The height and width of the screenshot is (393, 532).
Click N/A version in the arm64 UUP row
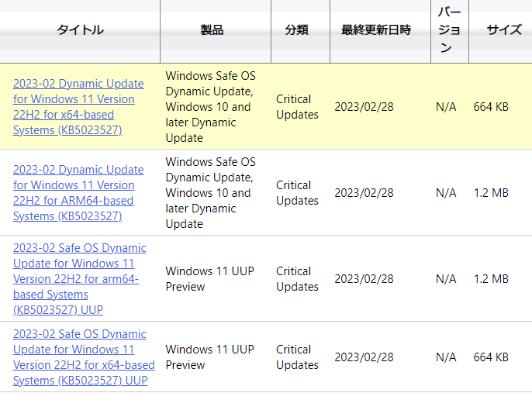[446, 279]
